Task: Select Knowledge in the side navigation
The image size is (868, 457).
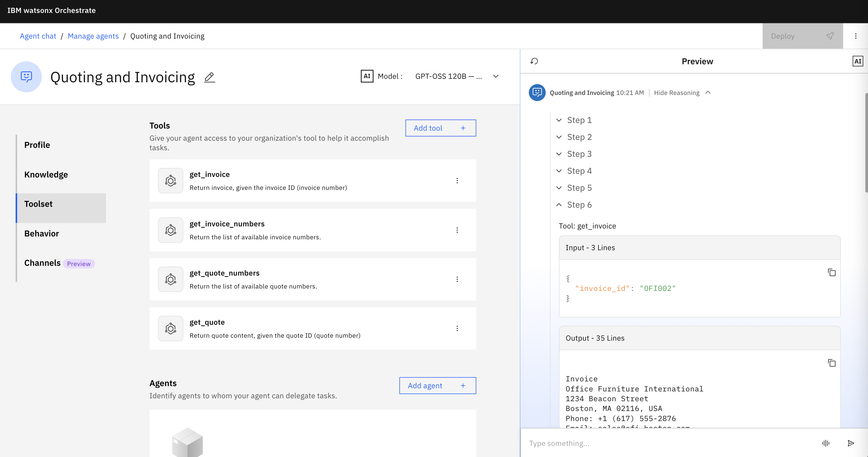Action: click(x=46, y=174)
